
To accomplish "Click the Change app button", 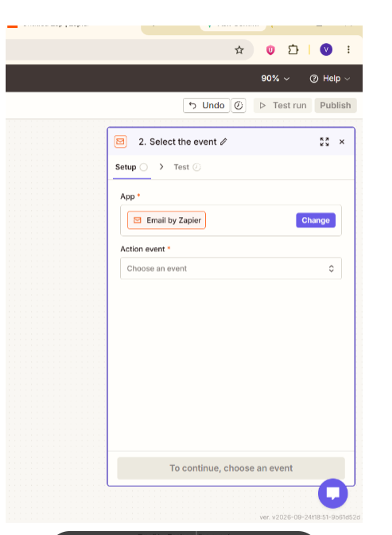I will point(316,220).
